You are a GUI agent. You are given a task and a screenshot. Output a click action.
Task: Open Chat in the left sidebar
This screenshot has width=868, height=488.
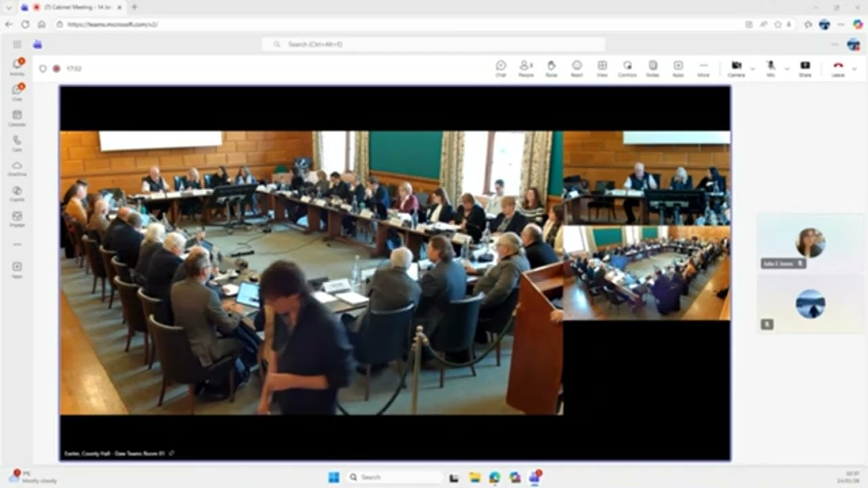[x=17, y=92]
